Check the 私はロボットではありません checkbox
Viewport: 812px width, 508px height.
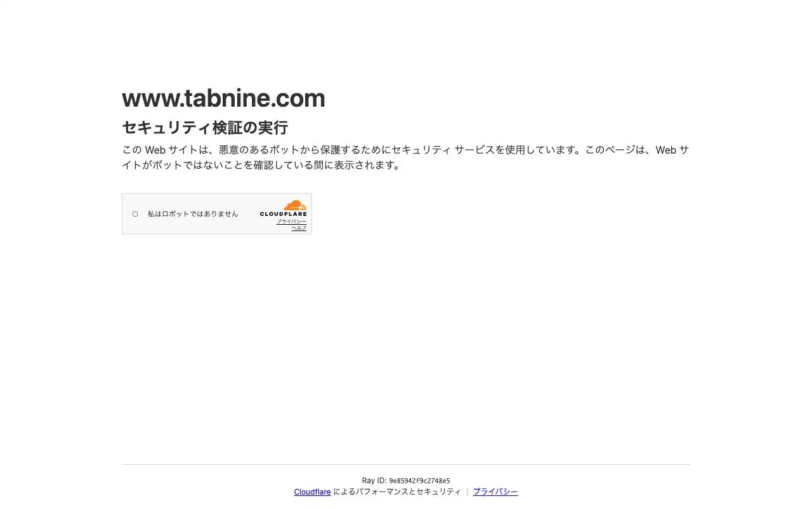[135, 214]
